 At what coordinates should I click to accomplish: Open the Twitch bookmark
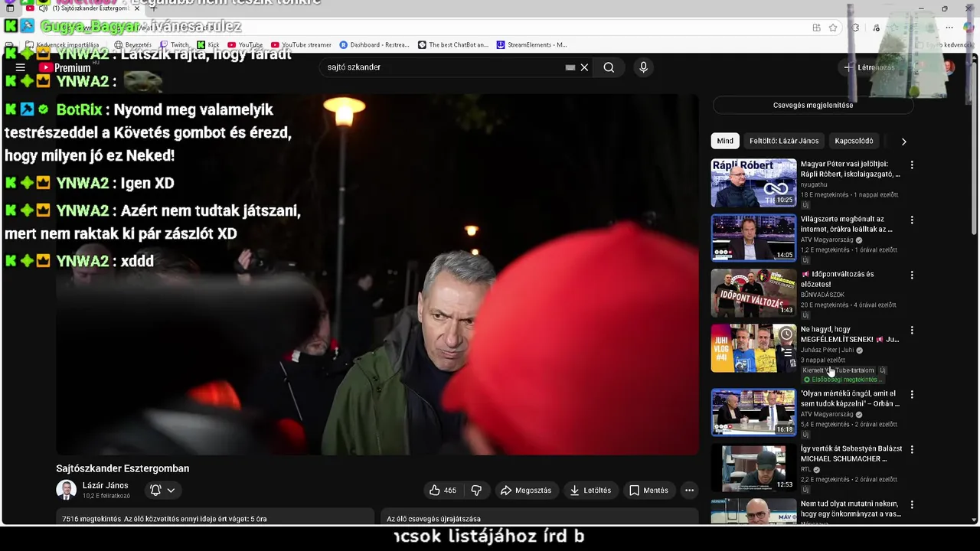(x=174, y=44)
